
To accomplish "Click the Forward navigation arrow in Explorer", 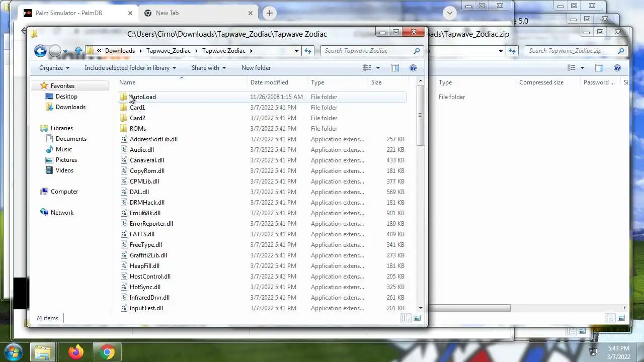I will click(55, 51).
